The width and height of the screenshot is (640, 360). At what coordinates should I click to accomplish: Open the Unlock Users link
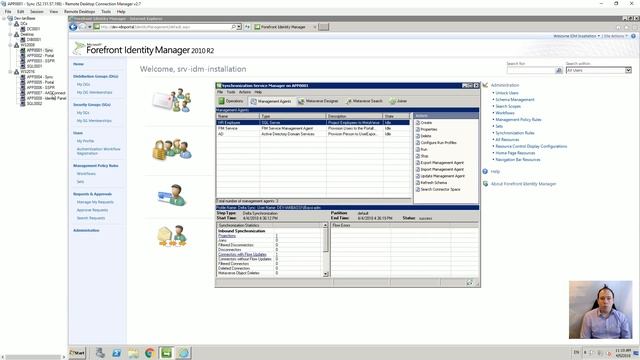(x=507, y=93)
